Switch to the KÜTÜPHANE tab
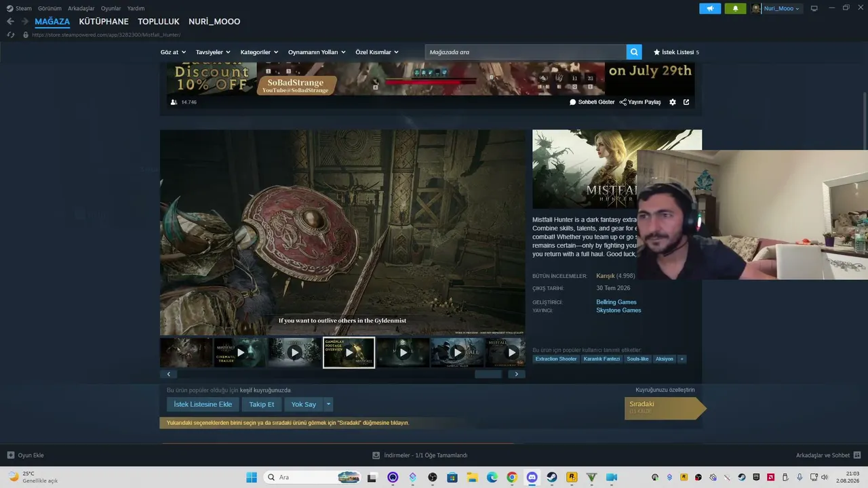The image size is (868, 488). click(x=104, y=22)
